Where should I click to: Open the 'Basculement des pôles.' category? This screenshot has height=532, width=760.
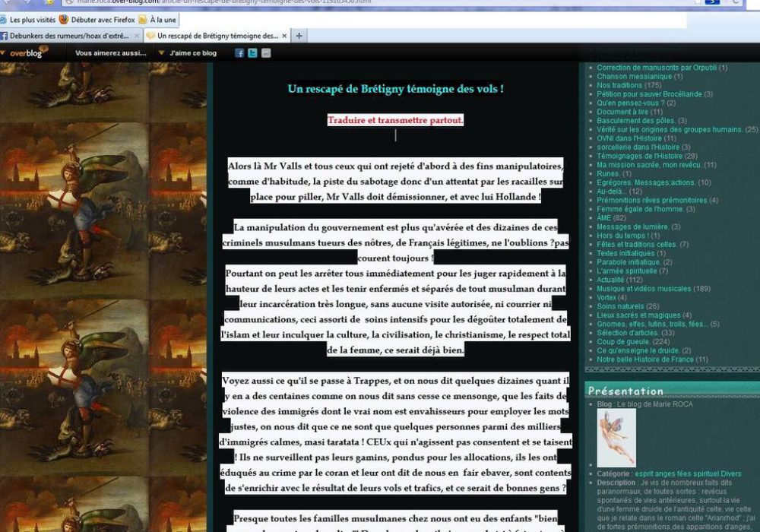[x=636, y=121]
